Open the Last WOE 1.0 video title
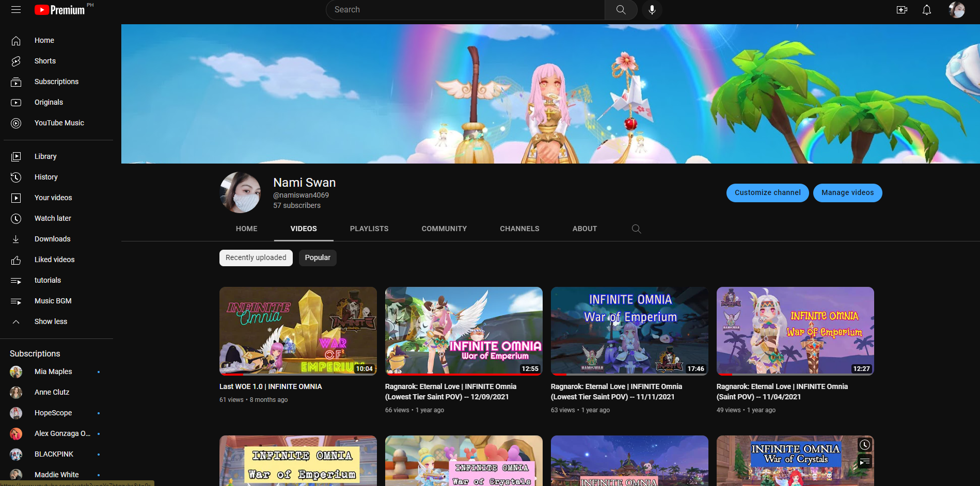980x486 pixels. coord(271,386)
